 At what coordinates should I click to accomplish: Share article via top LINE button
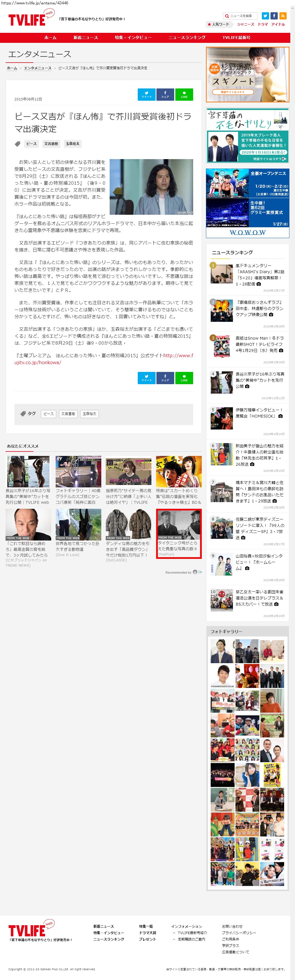coord(184,94)
